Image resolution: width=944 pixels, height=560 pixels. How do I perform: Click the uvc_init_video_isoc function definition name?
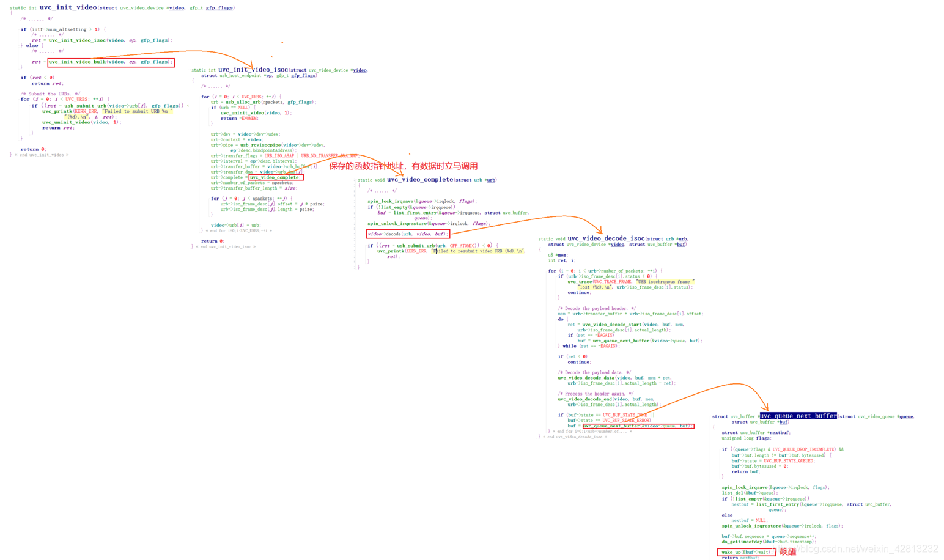tap(253, 70)
